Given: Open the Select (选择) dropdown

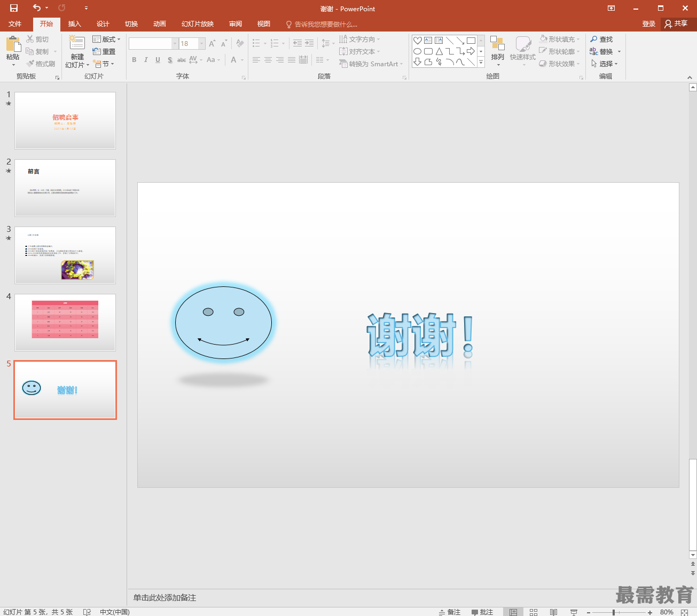Looking at the screenshot, I should click(604, 64).
